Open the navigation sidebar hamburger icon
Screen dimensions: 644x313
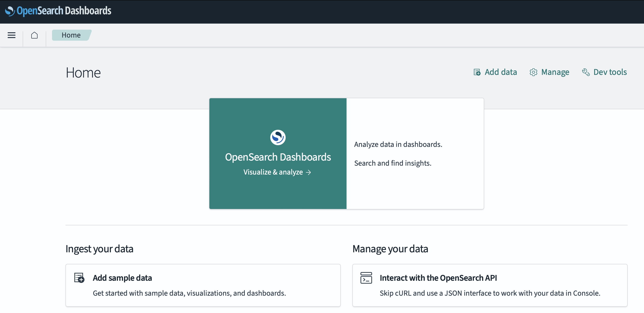coord(11,35)
